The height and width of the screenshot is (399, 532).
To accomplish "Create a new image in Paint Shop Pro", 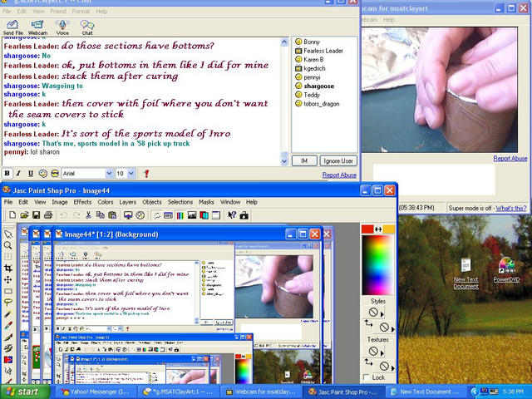I will [12, 215].
